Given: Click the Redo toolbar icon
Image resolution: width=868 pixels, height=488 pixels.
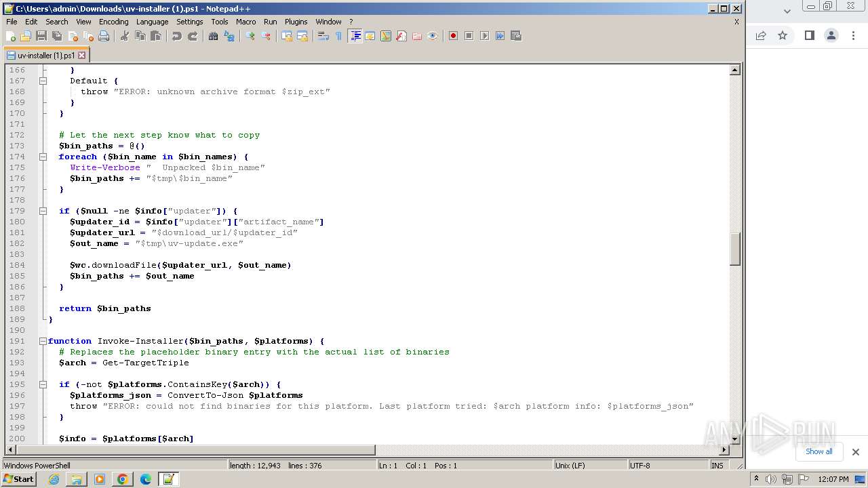Looking at the screenshot, I should tap(193, 36).
